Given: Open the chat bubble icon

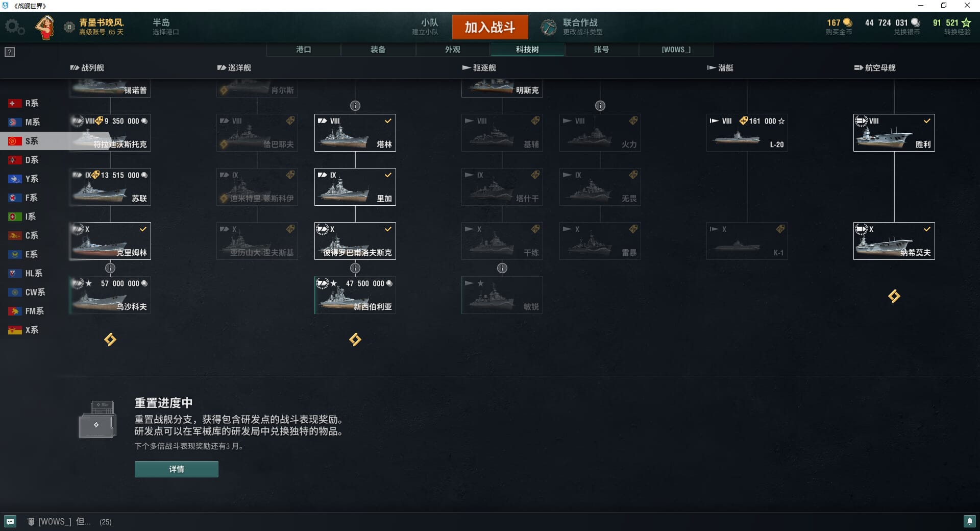Looking at the screenshot, I should [x=10, y=521].
